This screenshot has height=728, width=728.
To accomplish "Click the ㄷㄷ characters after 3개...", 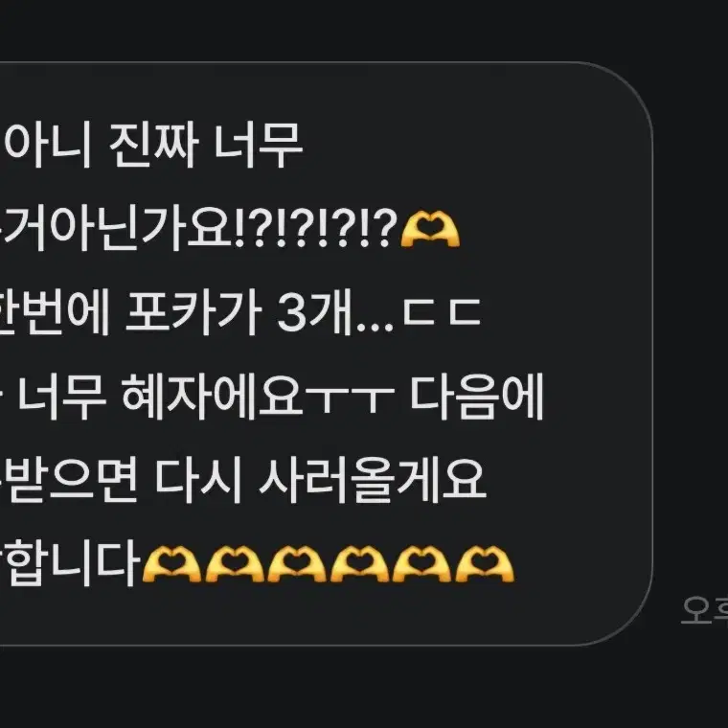I will 441,313.
